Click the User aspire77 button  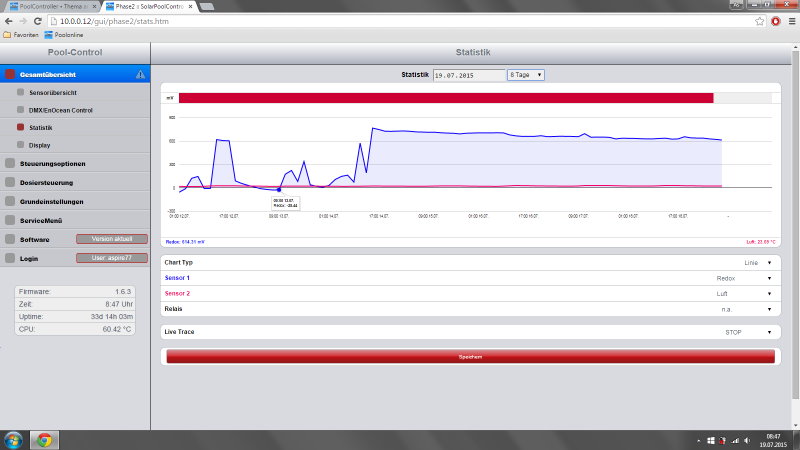[x=112, y=258]
